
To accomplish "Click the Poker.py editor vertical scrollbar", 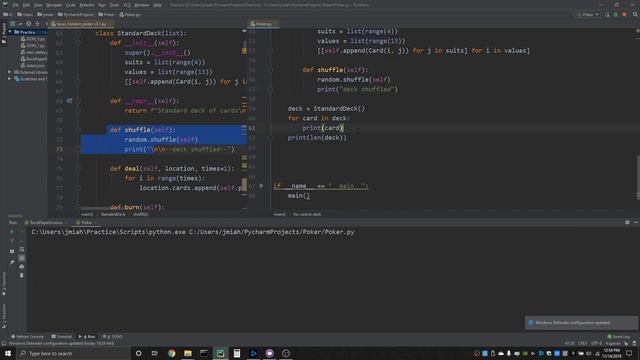I will pyautogui.click(x=637, y=178).
